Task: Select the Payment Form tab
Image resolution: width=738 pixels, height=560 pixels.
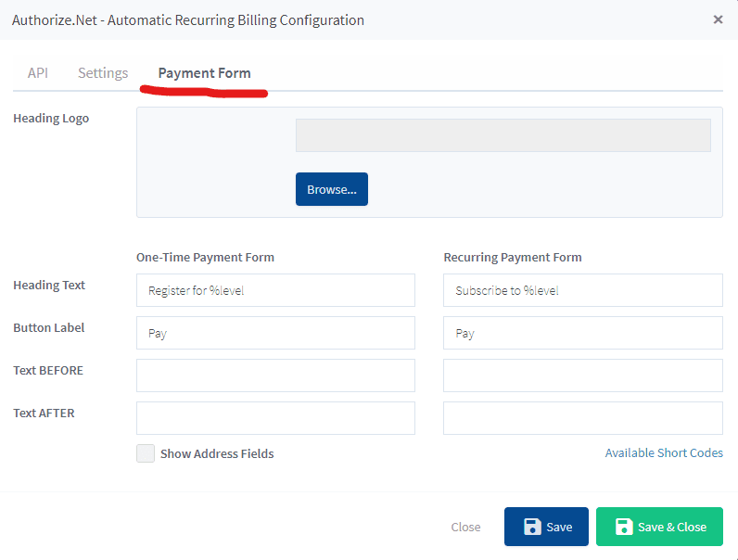Action: click(x=204, y=73)
